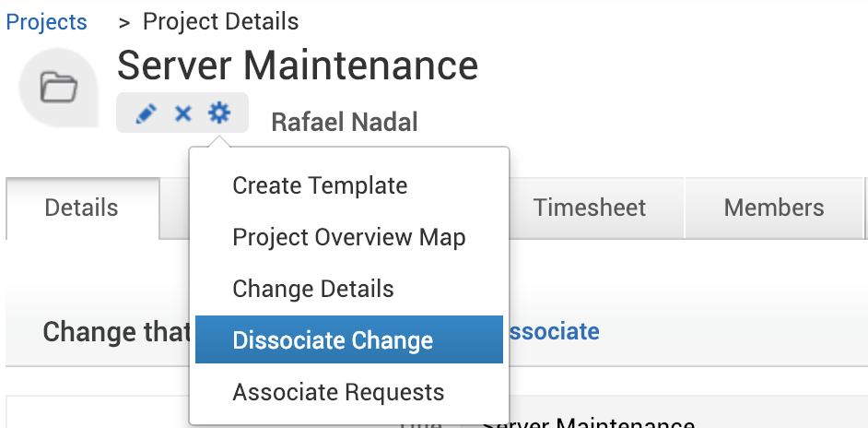Choose Associate Requests menu item
Viewport: 868px width, 428px height.
click(338, 392)
